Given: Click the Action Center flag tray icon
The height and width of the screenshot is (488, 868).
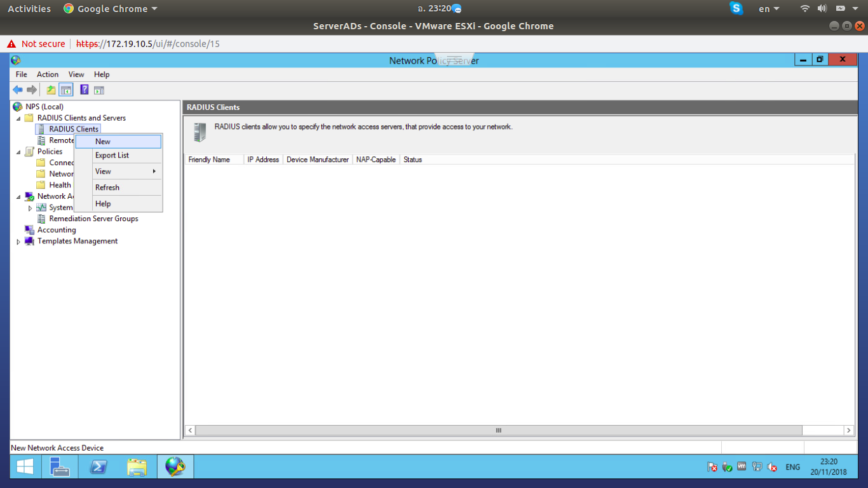Looking at the screenshot, I should point(712,467).
